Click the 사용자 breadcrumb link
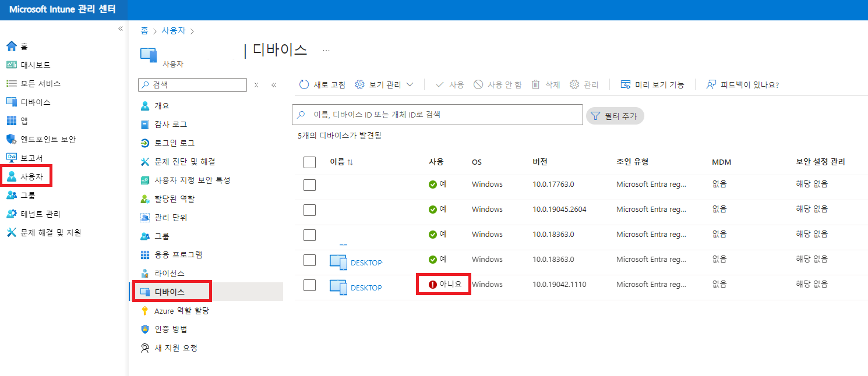 coord(173,31)
